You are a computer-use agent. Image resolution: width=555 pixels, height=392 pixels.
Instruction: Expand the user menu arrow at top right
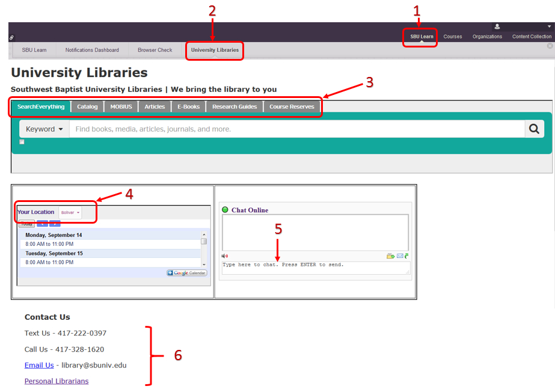550,26
